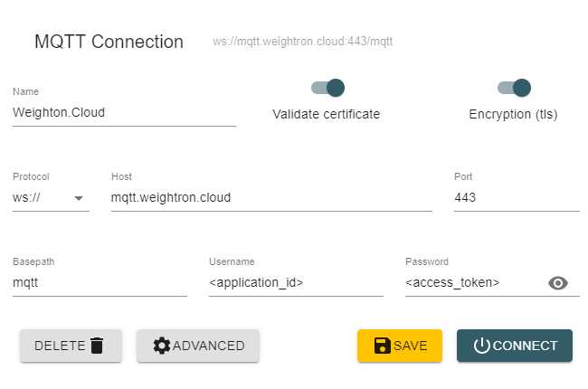Click the Password access_token field
This screenshot has height=389, width=588.
tap(474, 283)
